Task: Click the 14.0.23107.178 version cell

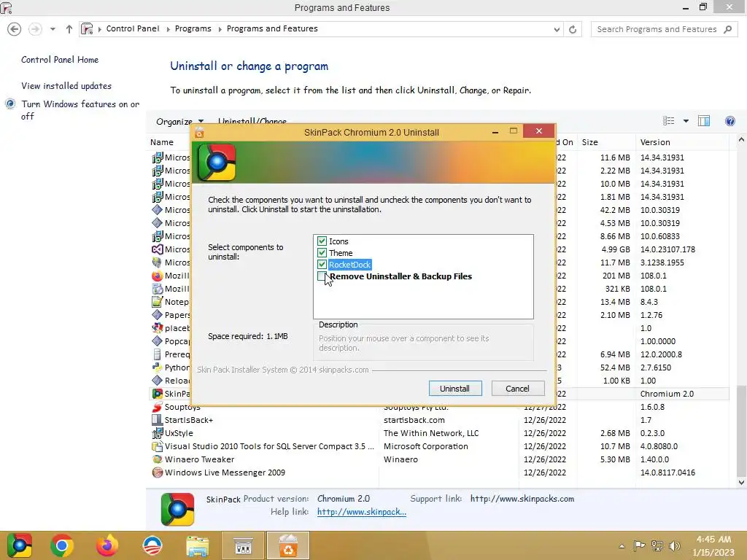Action: [x=667, y=249]
